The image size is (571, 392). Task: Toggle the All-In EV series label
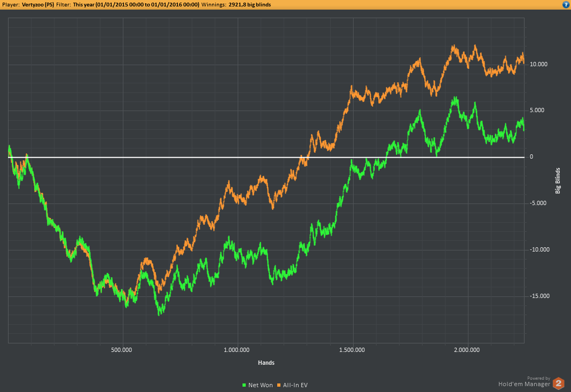click(295, 385)
